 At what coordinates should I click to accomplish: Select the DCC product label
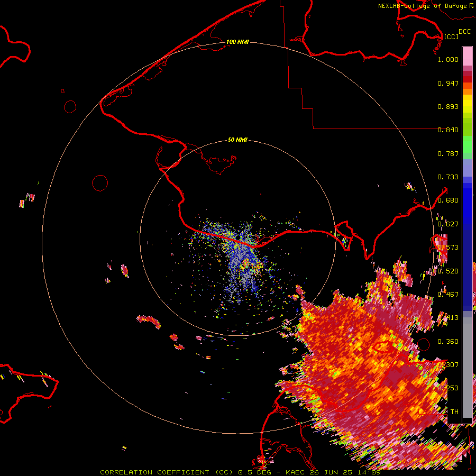465,32
